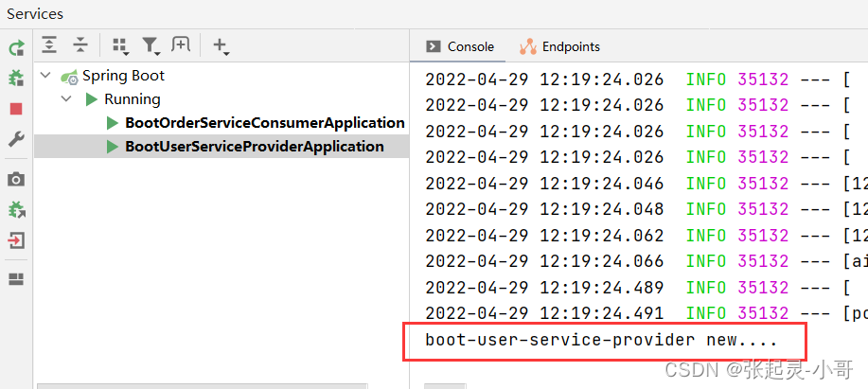Image resolution: width=868 pixels, height=389 pixels.
Task: Click the open in new tab icon
Action: click(180, 44)
